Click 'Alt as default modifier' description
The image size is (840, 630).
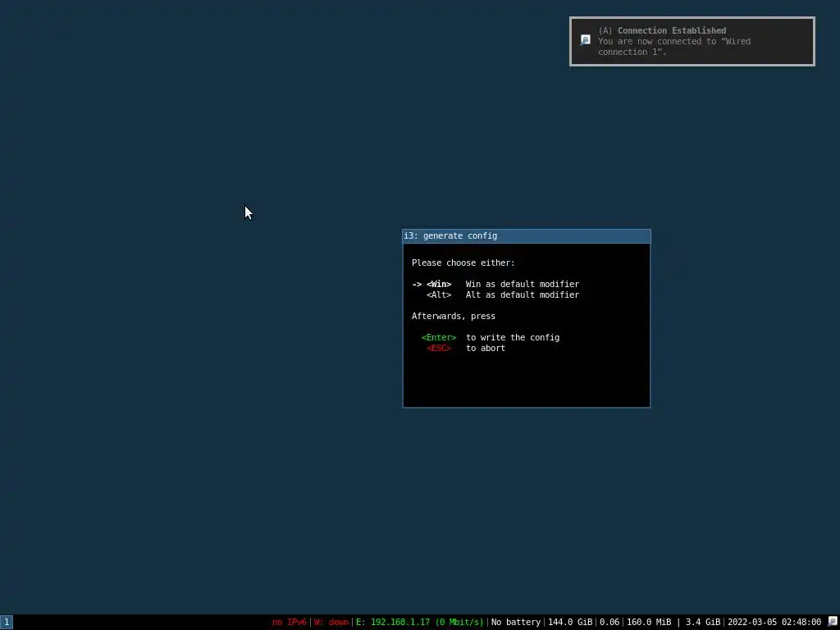click(x=523, y=294)
